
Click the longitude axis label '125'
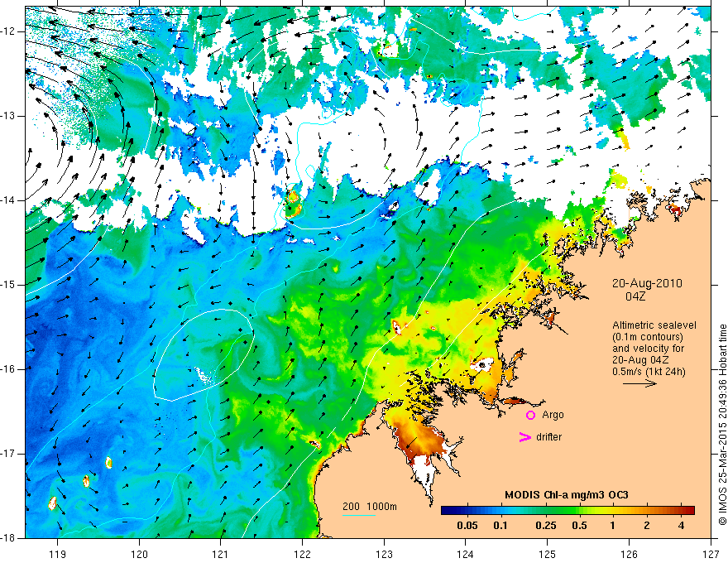[548, 554]
